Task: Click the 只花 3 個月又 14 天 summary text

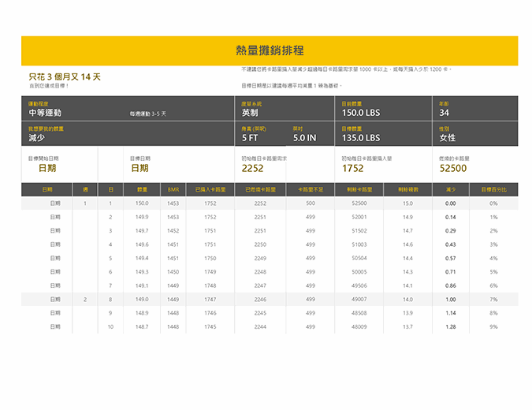Action: [65, 77]
